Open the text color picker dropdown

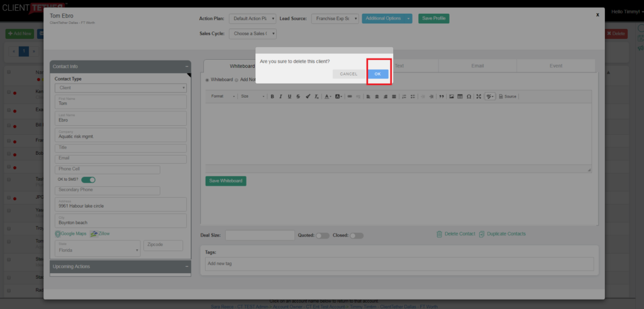tap(328, 96)
